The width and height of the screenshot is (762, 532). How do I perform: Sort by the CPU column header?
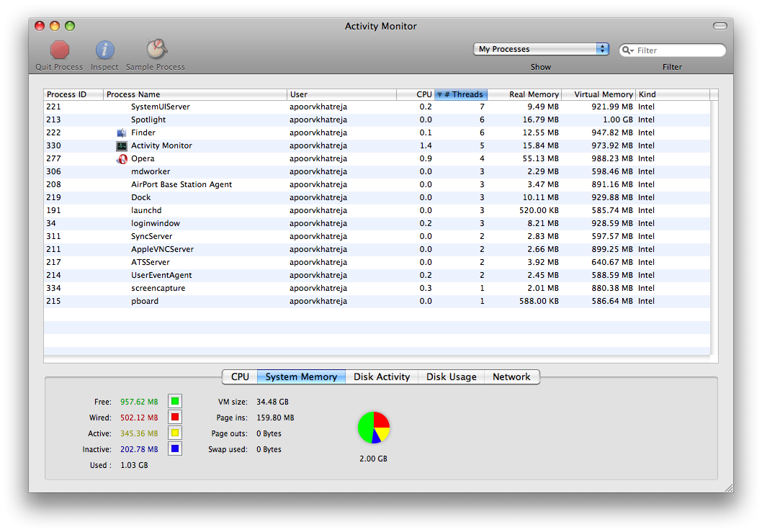click(416, 94)
